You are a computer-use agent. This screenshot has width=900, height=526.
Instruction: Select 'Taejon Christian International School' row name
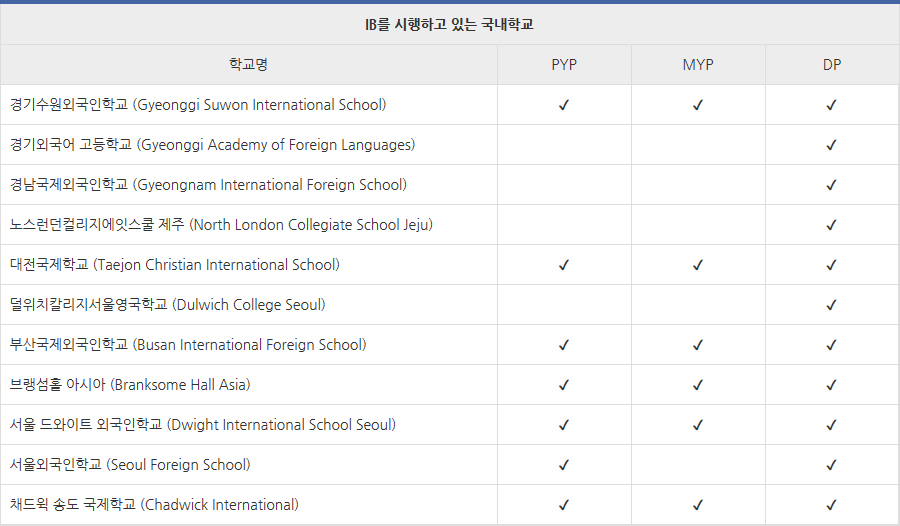[175, 265]
